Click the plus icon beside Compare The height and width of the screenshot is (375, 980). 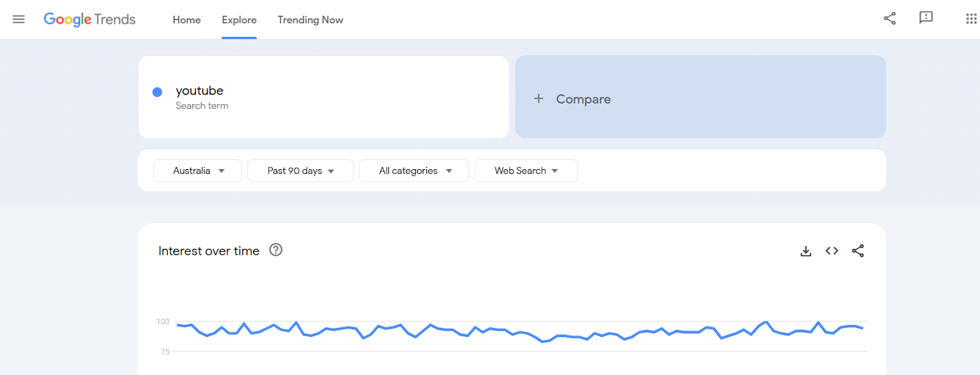[538, 99]
